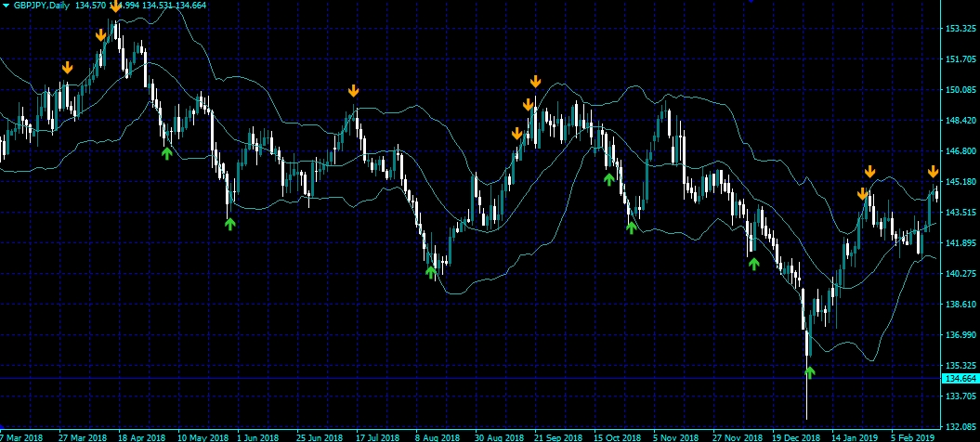Click the 133.705 price scale label
The width and height of the screenshot is (980, 442).
click(x=960, y=396)
